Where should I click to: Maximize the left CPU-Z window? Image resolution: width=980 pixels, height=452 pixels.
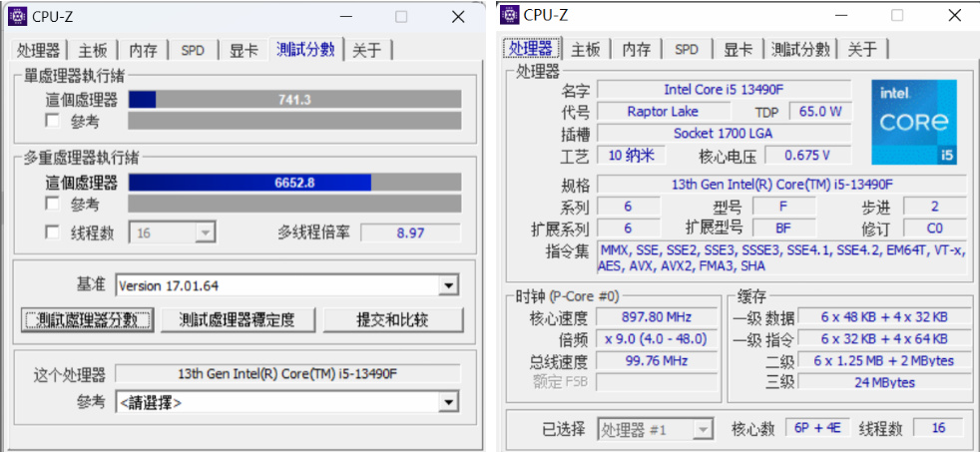click(x=401, y=17)
